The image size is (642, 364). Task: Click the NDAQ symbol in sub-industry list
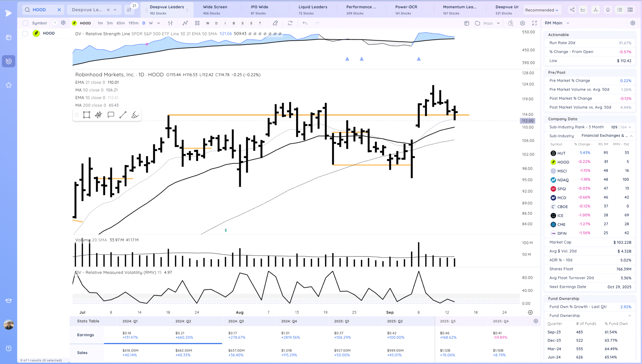(563, 180)
